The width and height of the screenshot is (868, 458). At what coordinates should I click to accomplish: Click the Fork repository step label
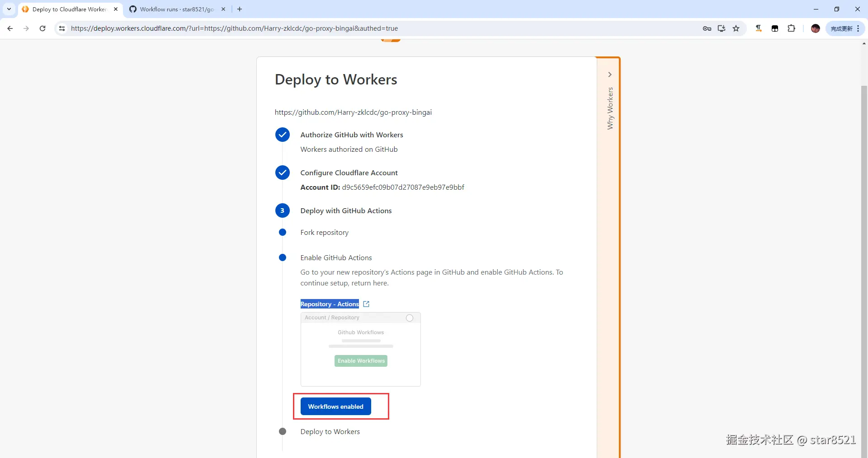tap(325, 233)
